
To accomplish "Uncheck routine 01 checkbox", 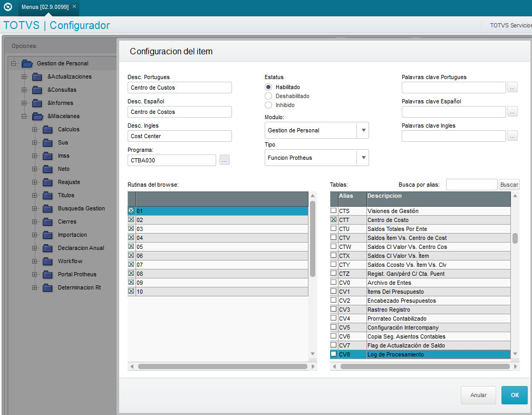I will (131, 211).
